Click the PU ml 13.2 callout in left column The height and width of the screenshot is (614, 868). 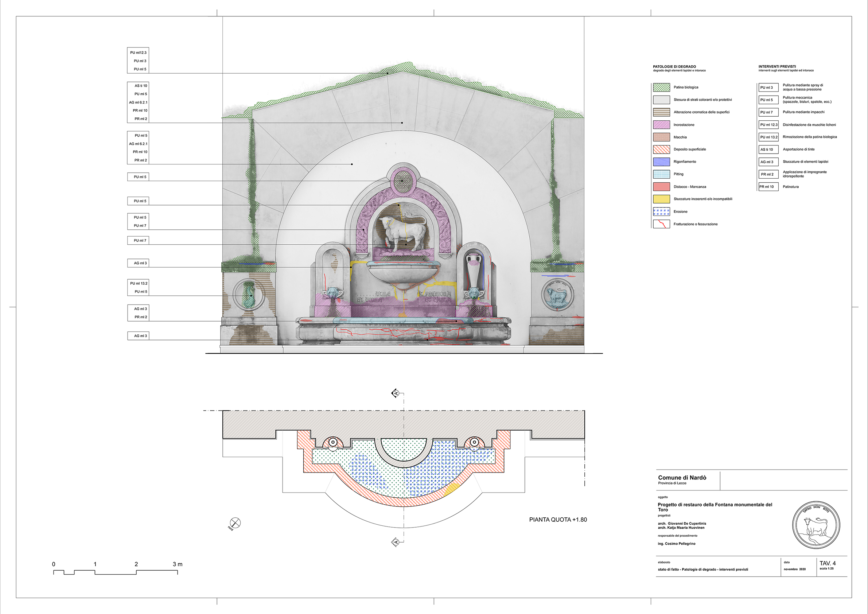click(x=139, y=283)
